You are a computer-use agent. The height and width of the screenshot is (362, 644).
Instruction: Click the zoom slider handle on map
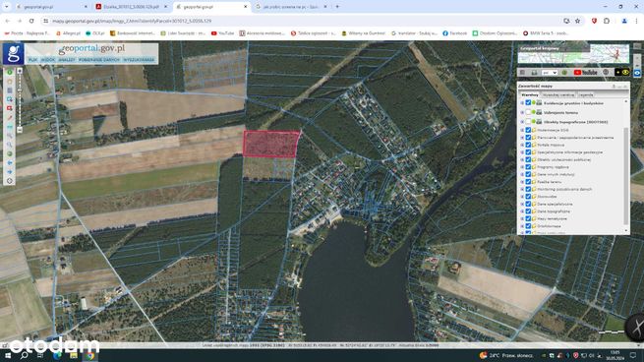coord(20,90)
